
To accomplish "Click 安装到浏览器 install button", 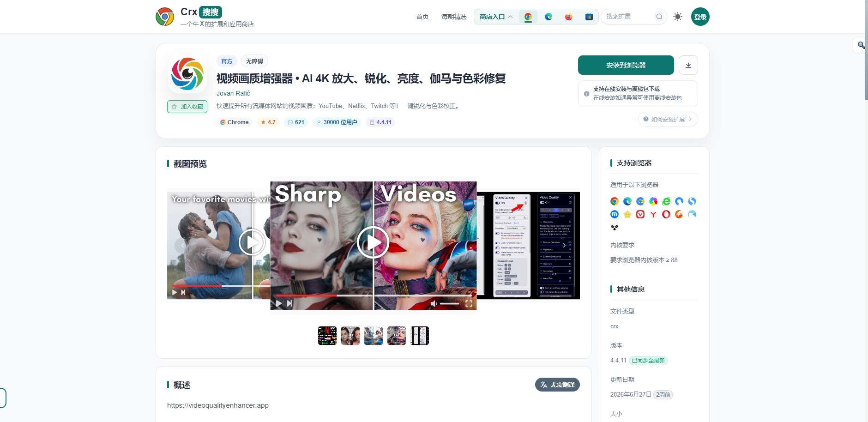I will (626, 65).
